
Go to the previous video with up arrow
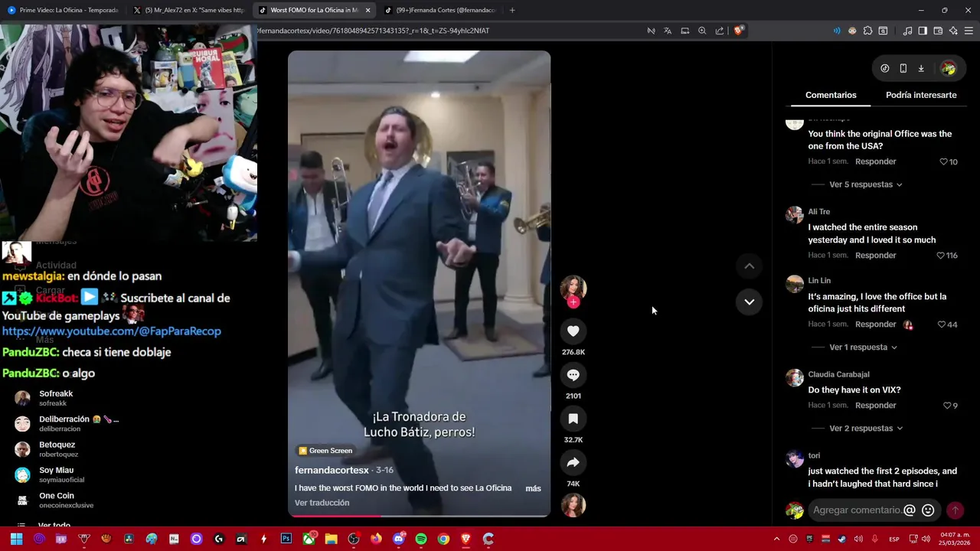750,266
